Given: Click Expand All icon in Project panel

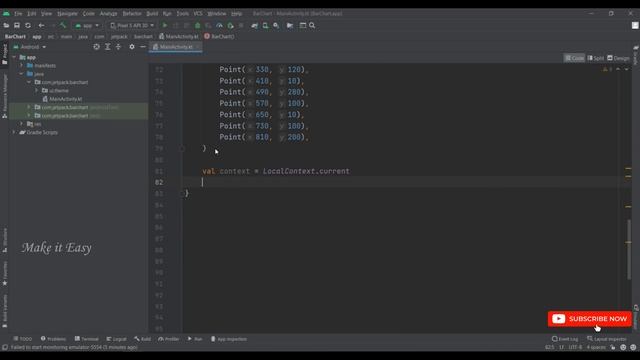Looking at the screenshot, I should (107, 47).
